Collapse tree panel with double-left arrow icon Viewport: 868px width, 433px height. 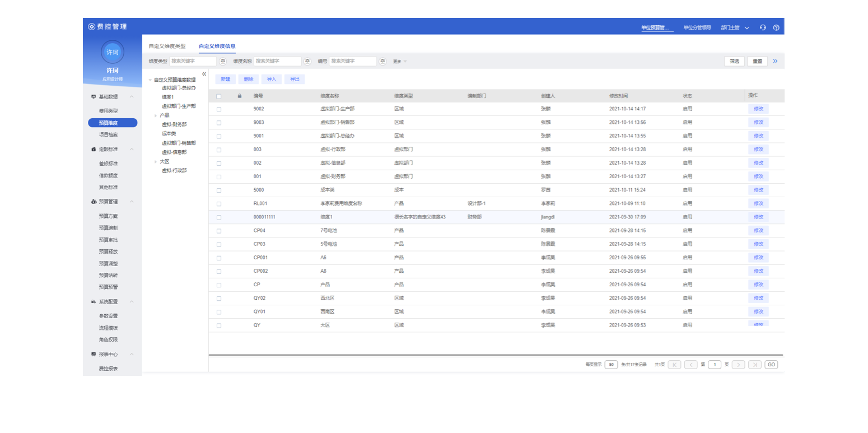[204, 74]
